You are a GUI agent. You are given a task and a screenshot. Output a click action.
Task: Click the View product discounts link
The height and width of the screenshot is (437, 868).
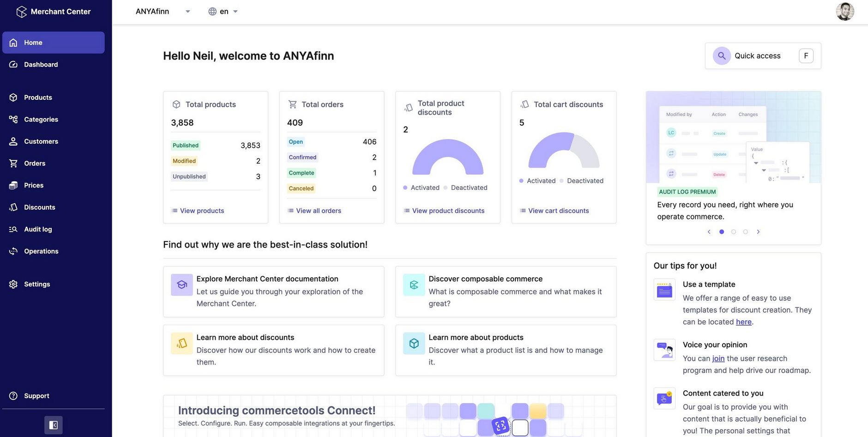444,211
